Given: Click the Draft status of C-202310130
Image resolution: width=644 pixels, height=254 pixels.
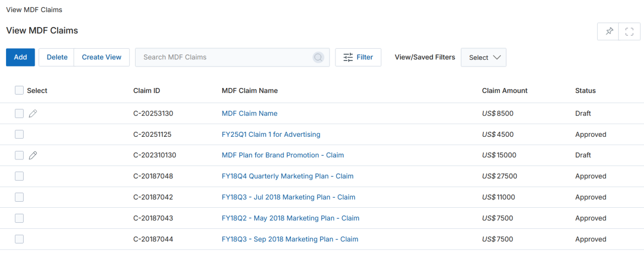Looking at the screenshot, I should [583, 155].
